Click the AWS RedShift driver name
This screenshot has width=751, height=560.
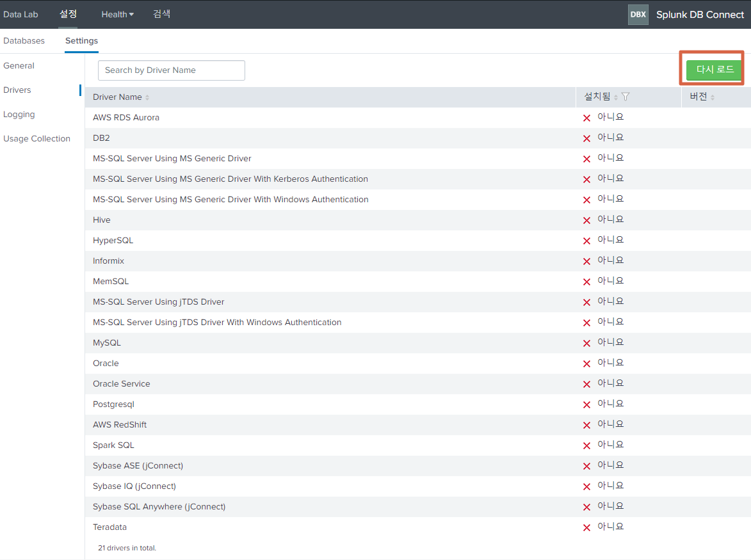(x=120, y=425)
